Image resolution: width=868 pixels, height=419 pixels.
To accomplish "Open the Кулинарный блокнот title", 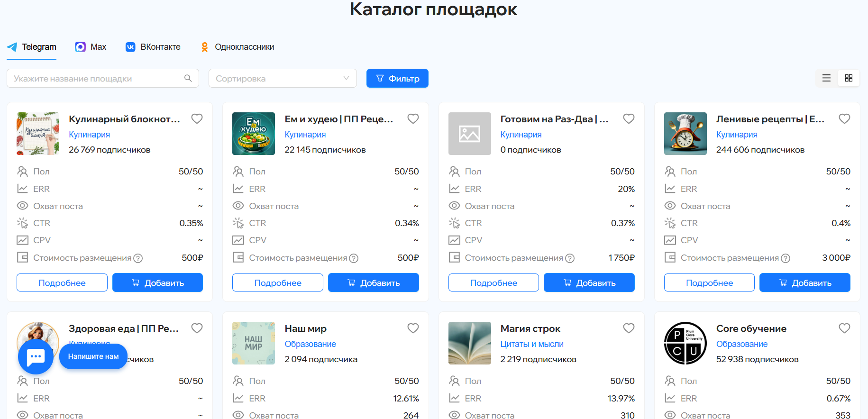I will (x=124, y=119).
